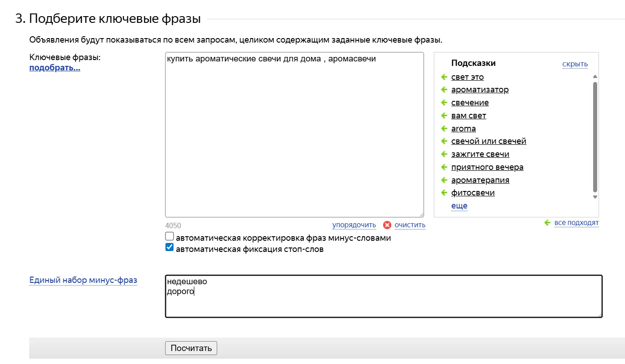Click green arrow next to 'aroma'
This screenshot has width=625, height=364.
coord(444,129)
